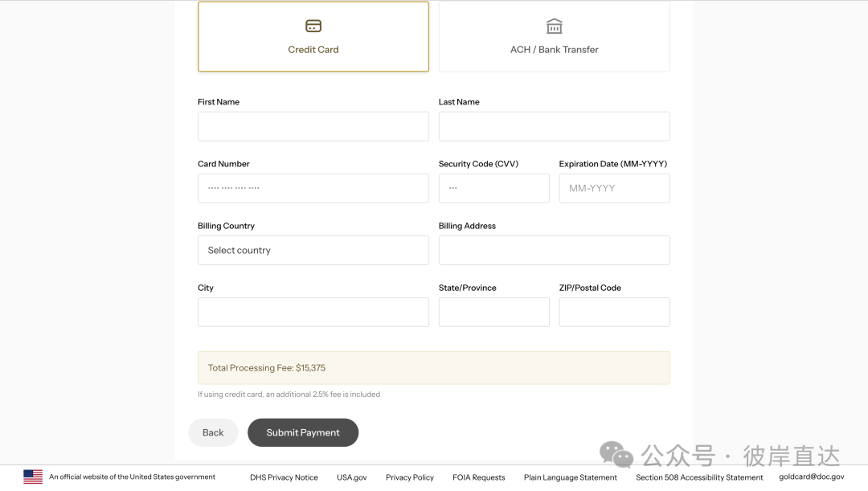
Task: Open the Billing Country select dropdown
Action: pyautogui.click(x=313, y=250)
